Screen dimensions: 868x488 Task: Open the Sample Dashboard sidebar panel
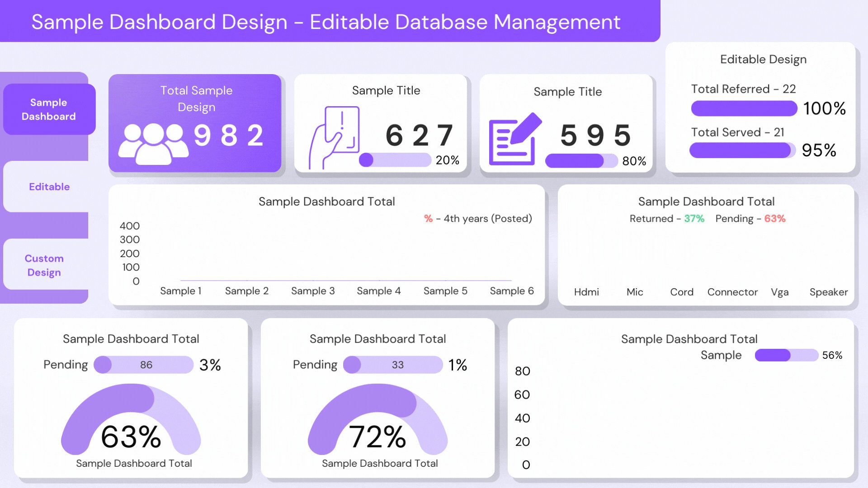(x=49, y=109)
